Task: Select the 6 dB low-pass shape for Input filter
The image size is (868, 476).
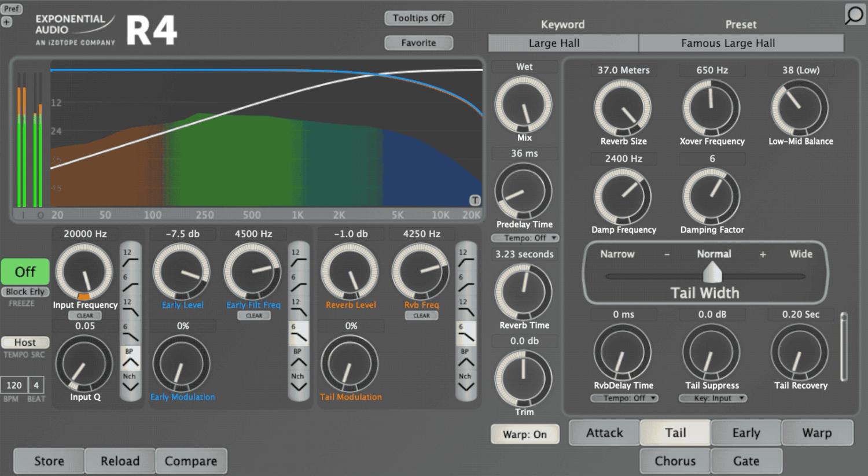Action: pyautogui.click(x=130, y=333)
